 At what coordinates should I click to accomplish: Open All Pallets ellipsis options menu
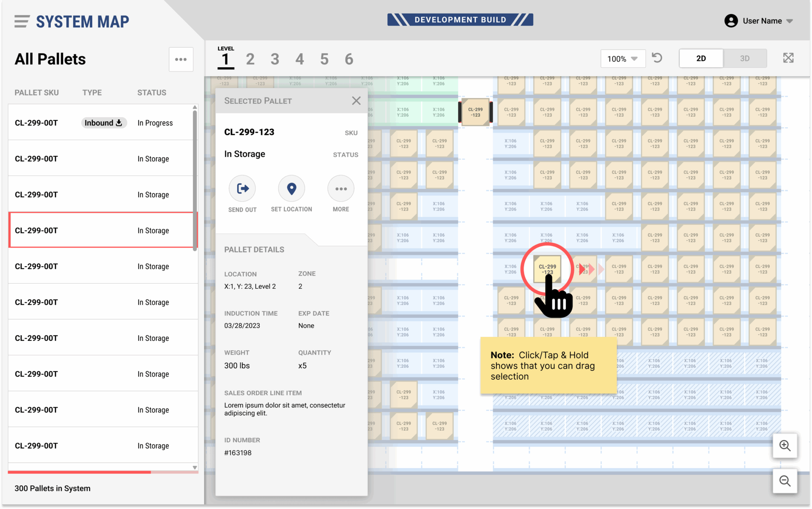tap(181, 60)
